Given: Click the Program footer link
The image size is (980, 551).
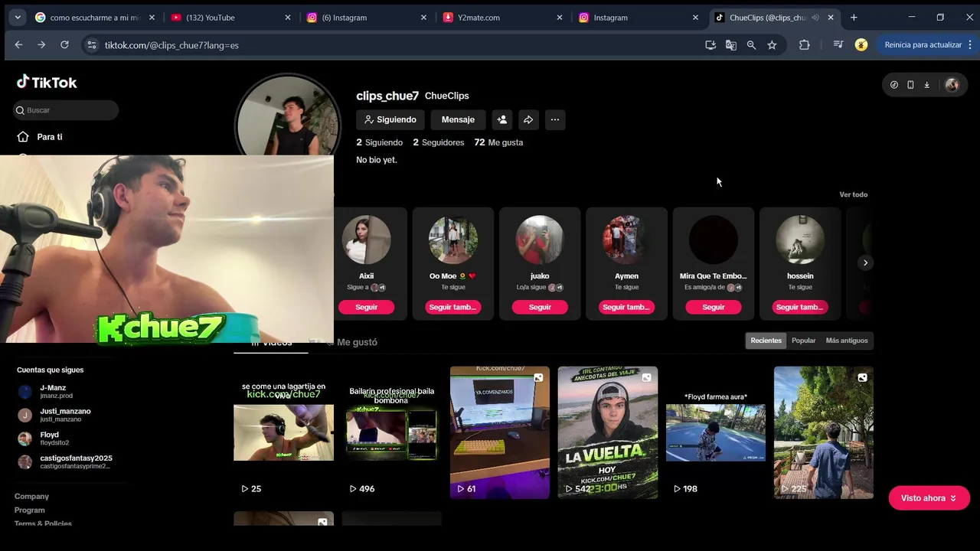Looking at the screenshot, I should tap(30, 510).
